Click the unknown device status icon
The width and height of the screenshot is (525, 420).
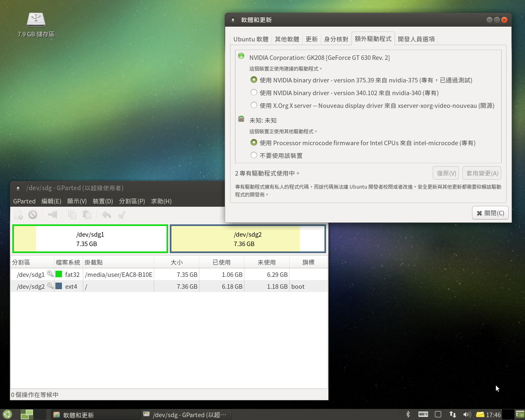(241, 119)
